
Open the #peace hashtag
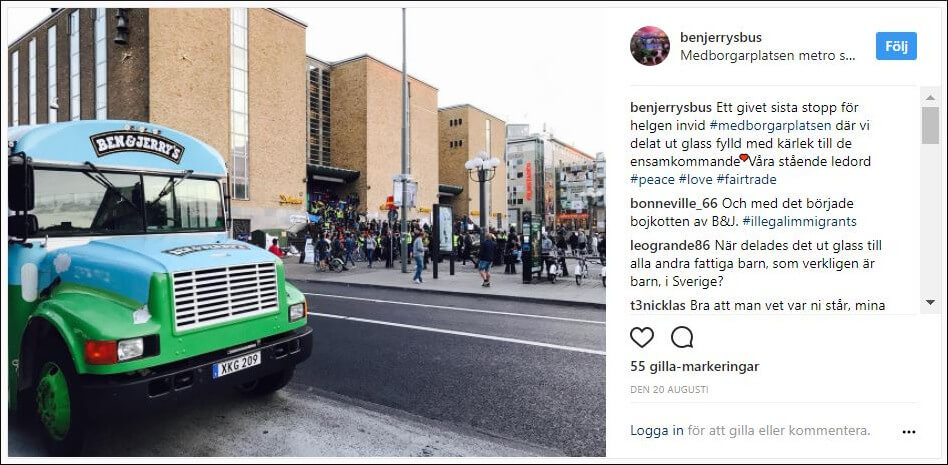[651, 180]
